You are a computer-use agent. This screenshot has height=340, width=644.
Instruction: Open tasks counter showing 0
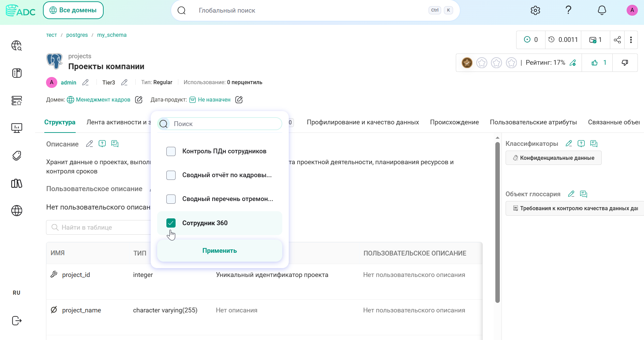pos(531,40)
